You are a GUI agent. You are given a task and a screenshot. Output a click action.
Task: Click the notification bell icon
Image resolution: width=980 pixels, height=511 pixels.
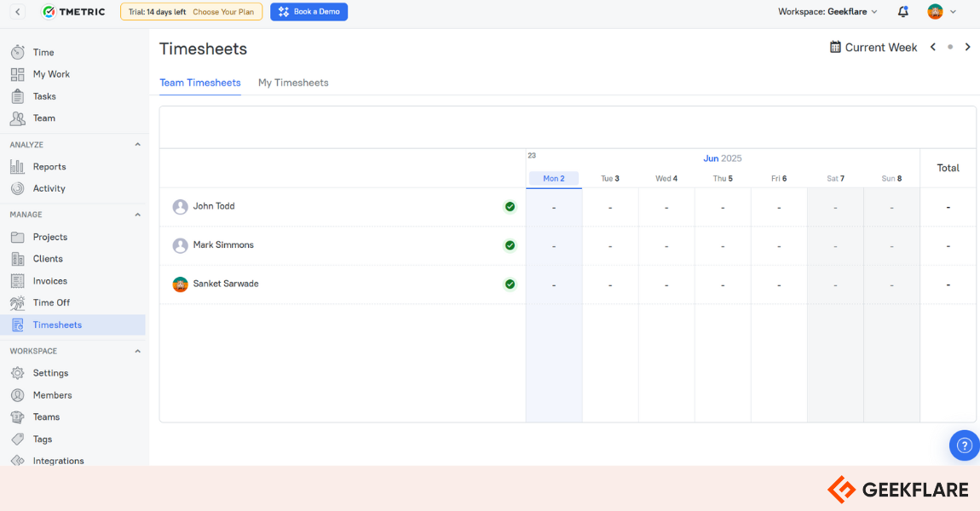pyautogui.click(x=902, y=12)
